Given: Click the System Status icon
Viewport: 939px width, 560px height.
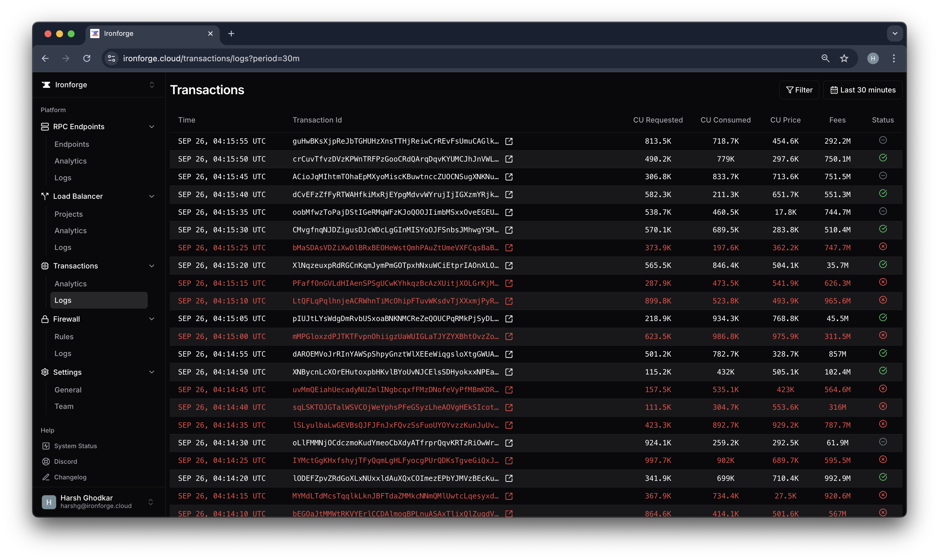Looking at the screenshot, I should pos(46,446).
